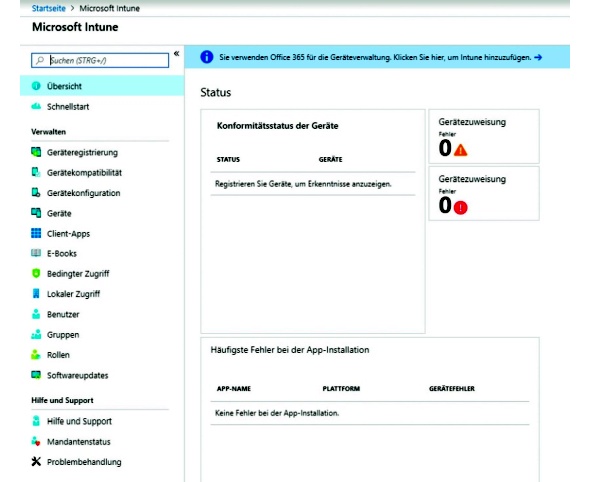This screenshot has height=482, width=590.
Task: Click Microsoft Intune in the breadcrumb
Action: pos(109,8)
